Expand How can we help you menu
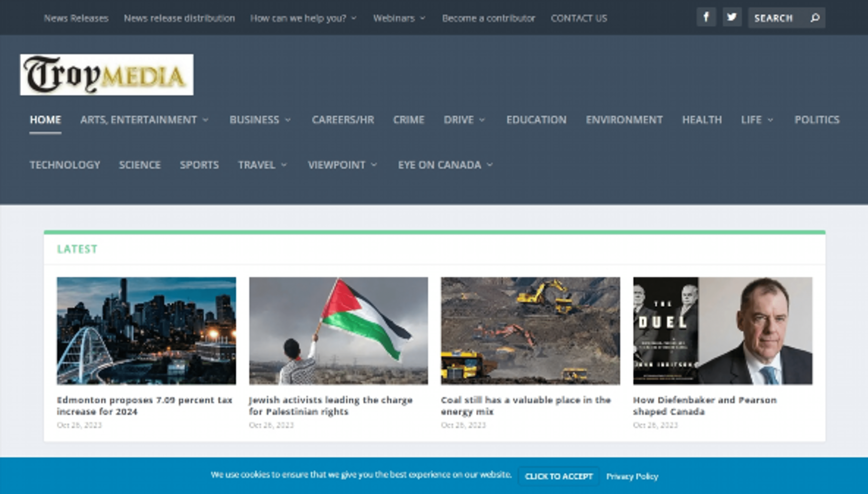Screen dimensions: 868x494 303,18
